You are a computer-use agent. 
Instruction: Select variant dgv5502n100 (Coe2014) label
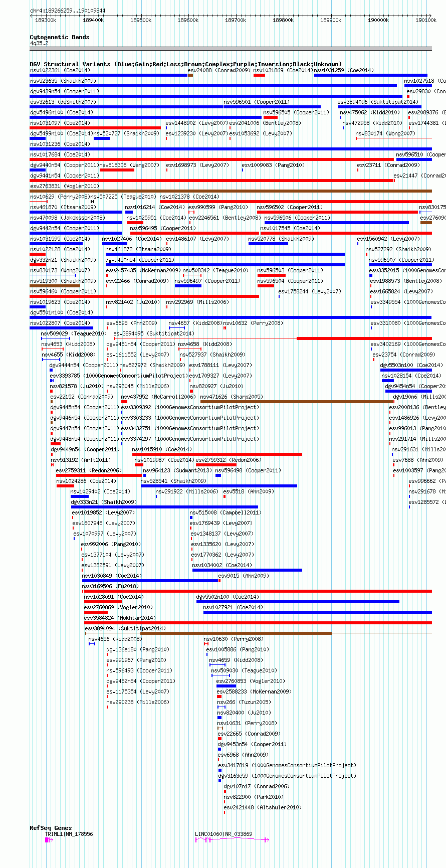[228, 597]
